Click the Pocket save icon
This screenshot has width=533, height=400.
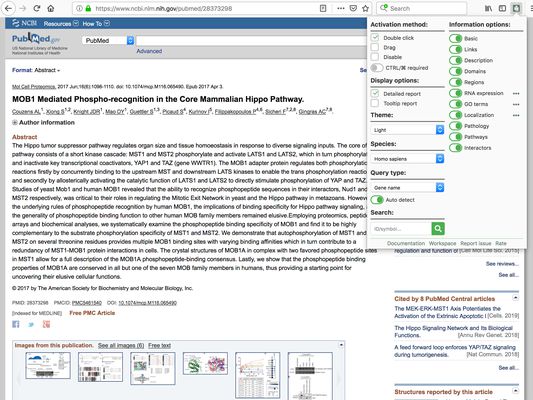tap(353, 8)
